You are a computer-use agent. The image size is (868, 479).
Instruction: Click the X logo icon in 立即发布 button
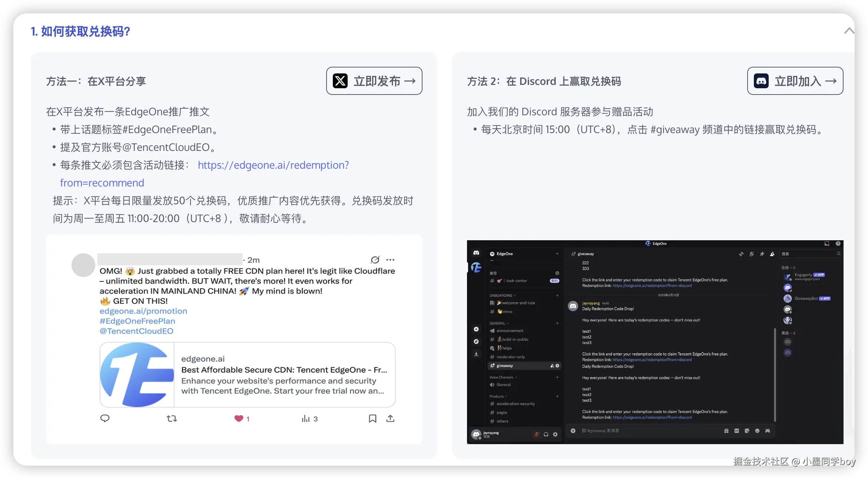pos(340,81)
